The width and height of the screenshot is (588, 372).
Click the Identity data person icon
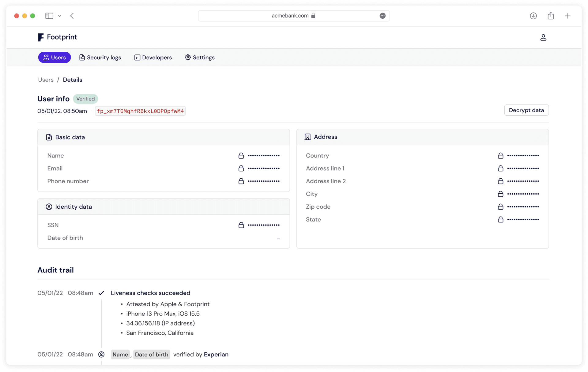[49, 207]
